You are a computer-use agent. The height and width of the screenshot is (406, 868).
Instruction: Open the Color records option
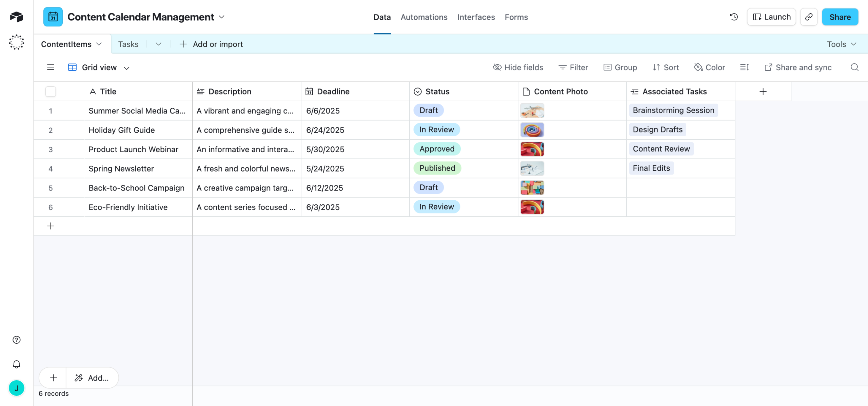tap(709, 67)
